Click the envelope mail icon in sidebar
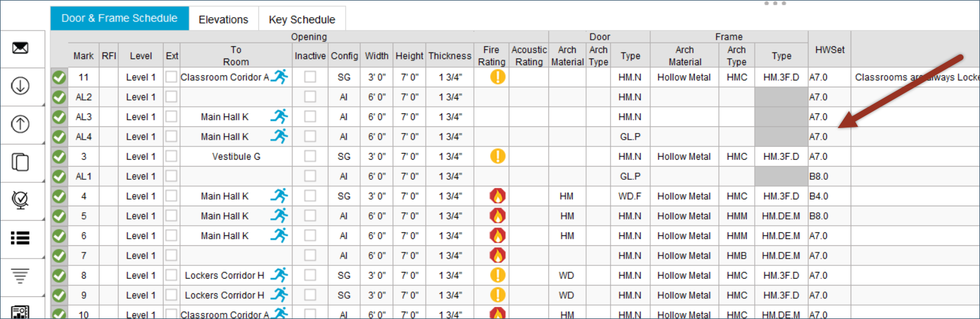This screenshot has width=980, height=319. click(x=20, y=48)
